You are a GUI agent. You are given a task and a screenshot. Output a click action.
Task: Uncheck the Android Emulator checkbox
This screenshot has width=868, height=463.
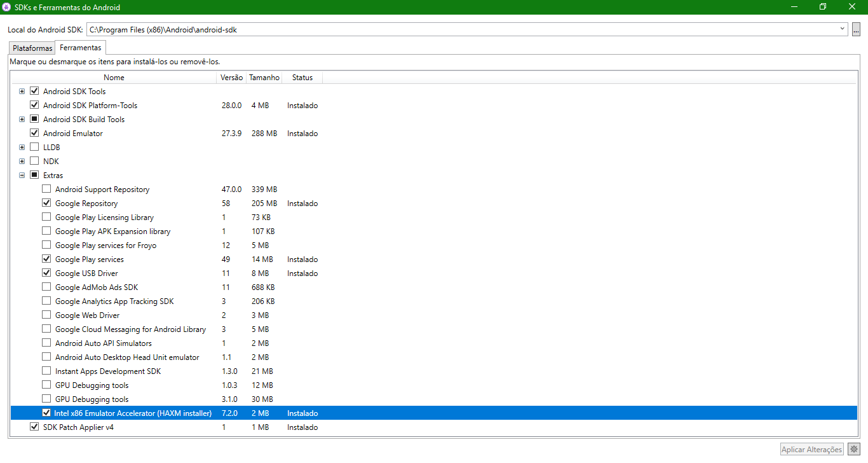pos(34,133)
